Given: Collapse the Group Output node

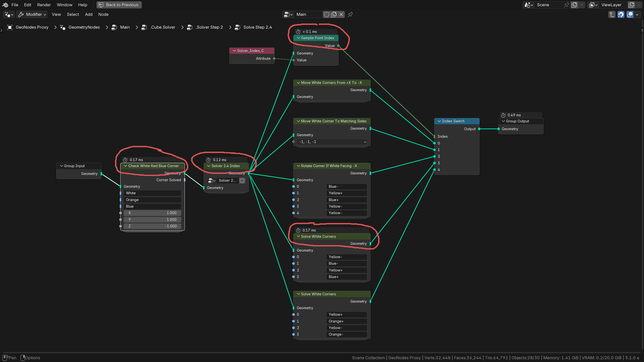Looking at the screenshot, I should pyautogui.click(x=503, y=121).
